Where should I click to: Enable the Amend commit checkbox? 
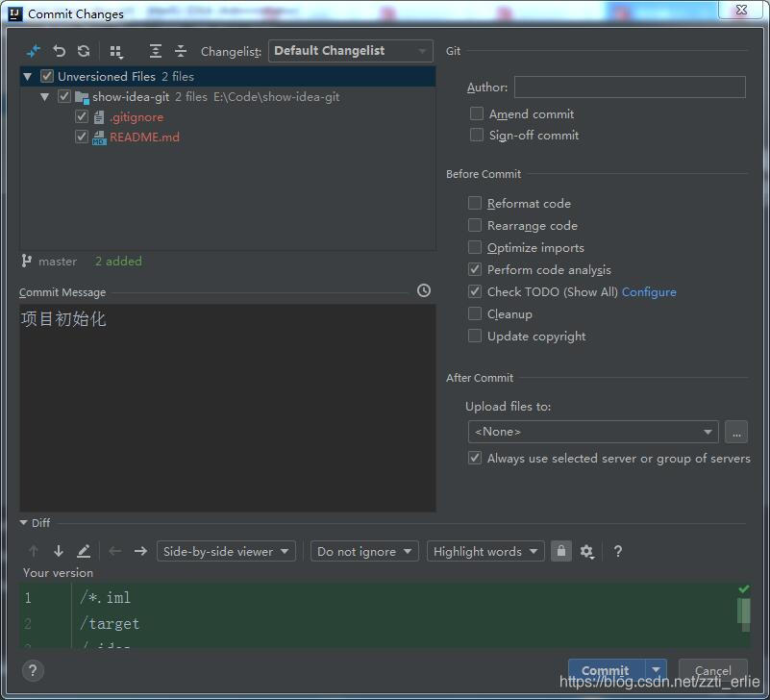[476, 113]
